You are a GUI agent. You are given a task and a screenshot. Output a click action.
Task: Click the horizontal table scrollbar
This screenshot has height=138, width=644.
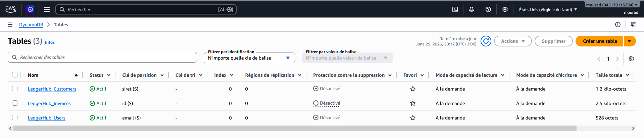coord(295,129)
